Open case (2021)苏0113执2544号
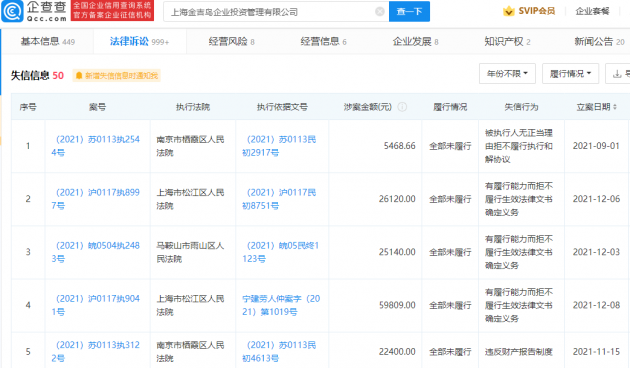630x368 pixels. click(x=96, y=146)
